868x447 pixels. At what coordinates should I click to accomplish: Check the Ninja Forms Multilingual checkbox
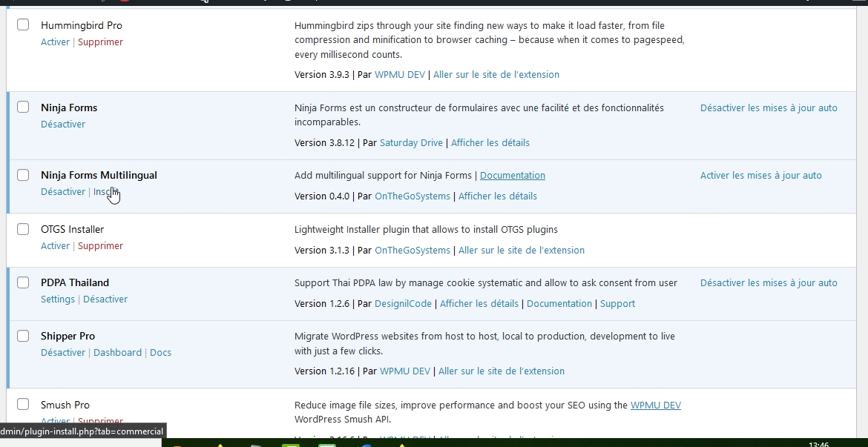point(23,175)
